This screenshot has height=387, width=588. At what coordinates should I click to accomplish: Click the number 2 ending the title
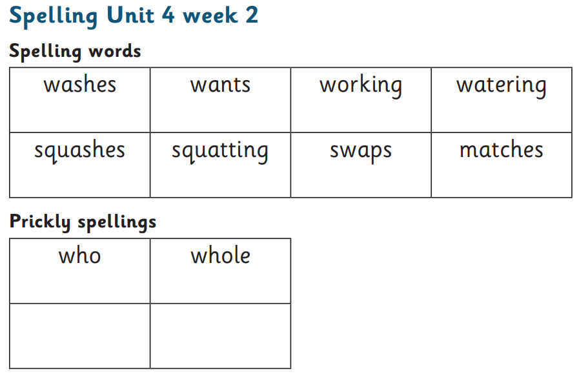[x=251, y=15]
